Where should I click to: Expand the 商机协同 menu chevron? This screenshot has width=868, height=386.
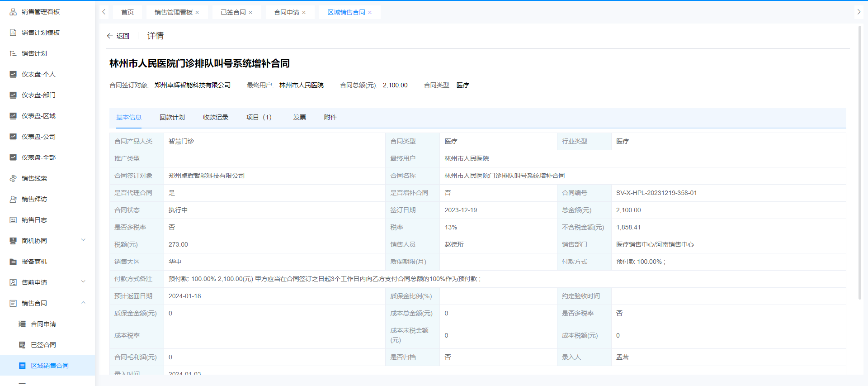[x=83, y=240]
